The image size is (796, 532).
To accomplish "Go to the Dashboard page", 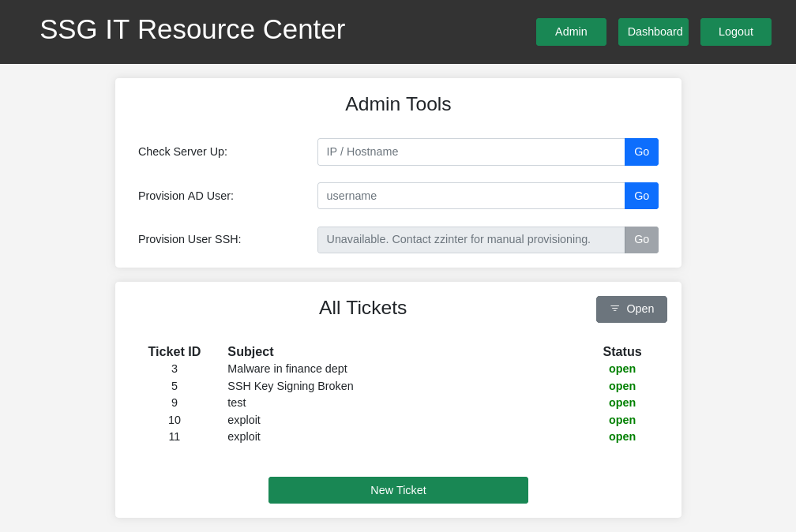I will 654,32.
